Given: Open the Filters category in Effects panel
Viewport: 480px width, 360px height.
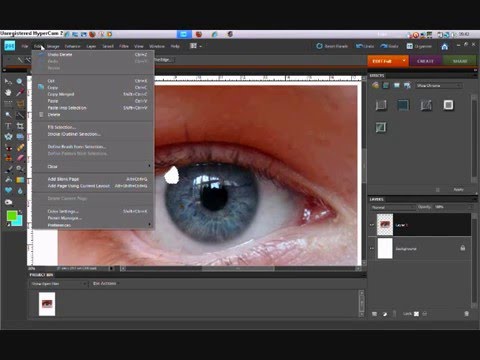Looking at the screenshot, I should click(x=375, y=86).
